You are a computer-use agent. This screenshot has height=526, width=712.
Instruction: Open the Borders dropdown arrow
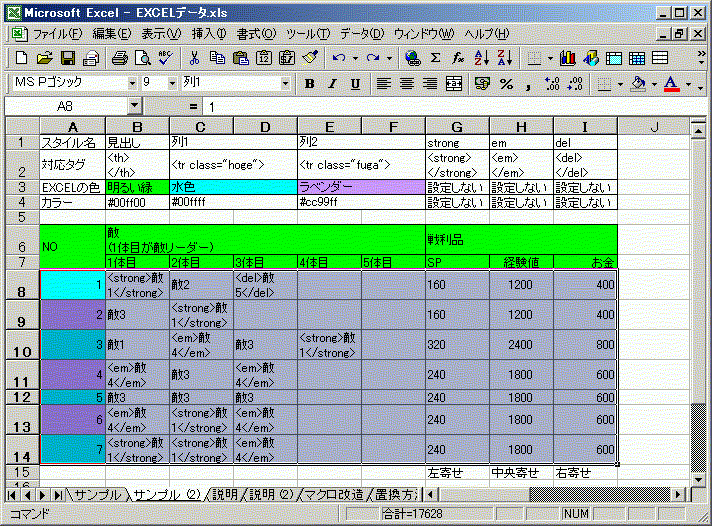620,84
